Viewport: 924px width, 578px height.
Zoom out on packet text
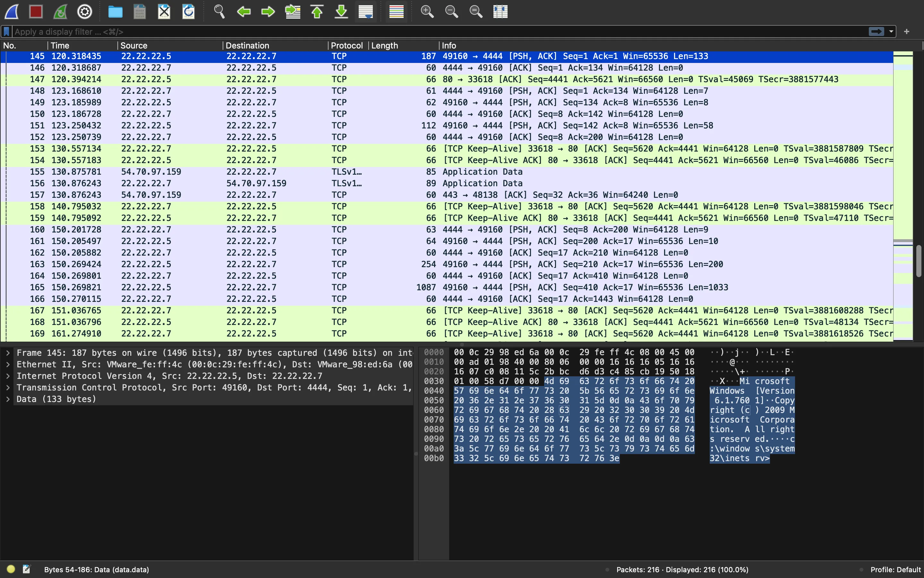coord(451,12)
